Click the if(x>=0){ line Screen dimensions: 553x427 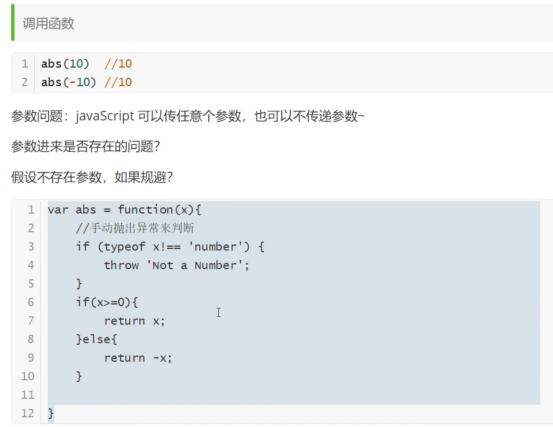tap(107, 302)
